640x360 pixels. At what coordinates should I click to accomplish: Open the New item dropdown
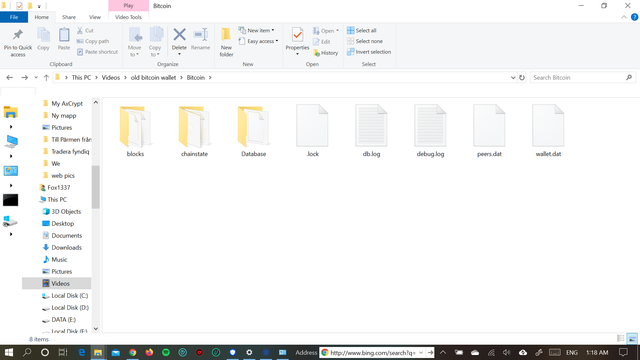click(257, 31)
